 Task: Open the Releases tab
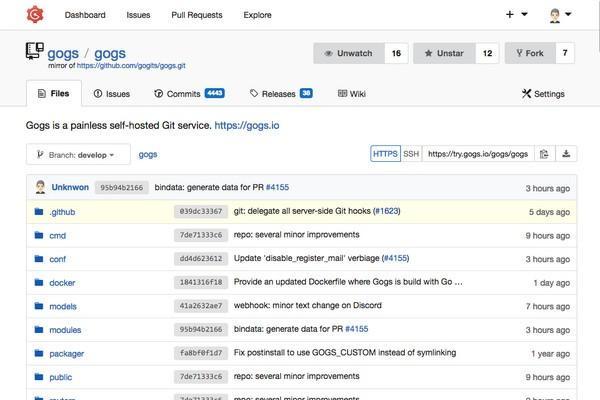click(281, 94)
